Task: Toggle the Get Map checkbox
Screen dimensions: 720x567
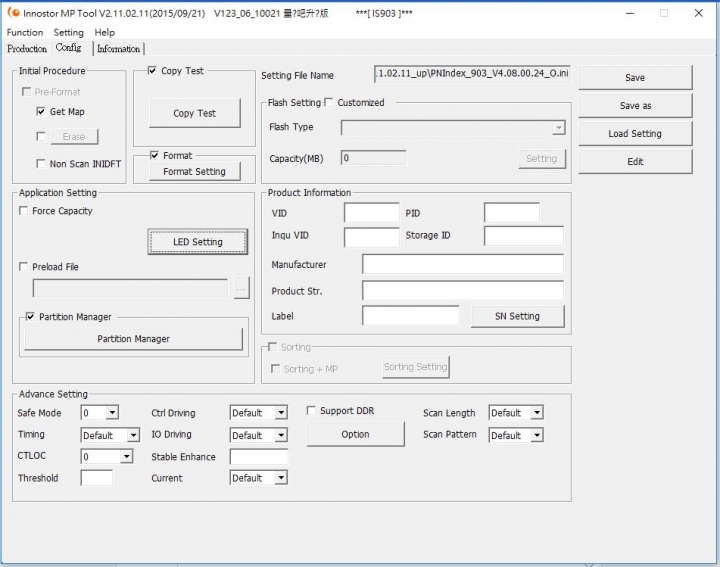Action: coord(41,112)
